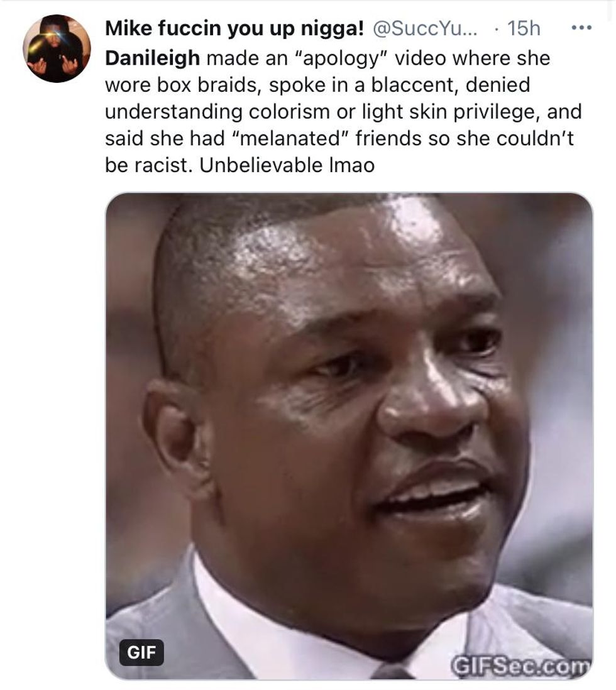Click the dot separator before 15h
Screen dimensions: 616x690
(x=496, y=29)
